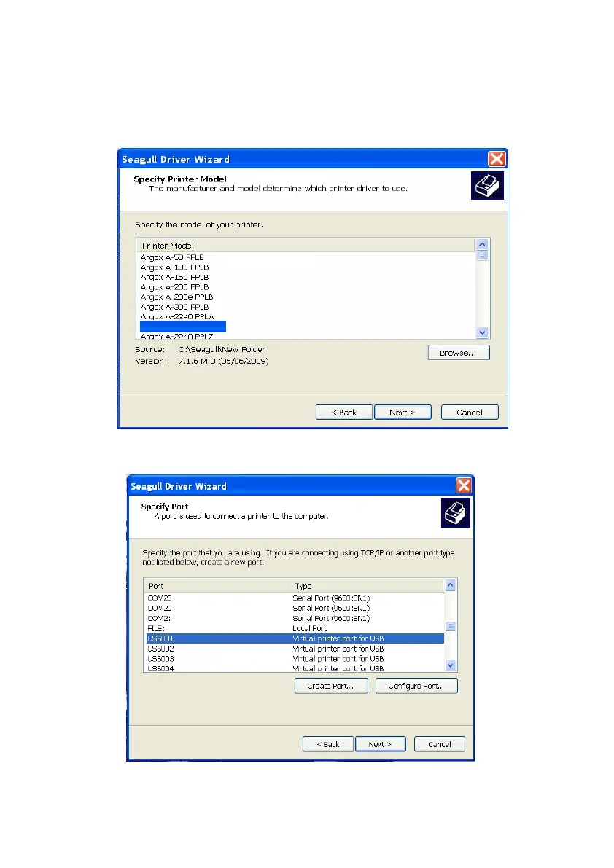Select the COM2: serial port row
The height and width of the screenshot is (868, 614).
coord(295,618)
